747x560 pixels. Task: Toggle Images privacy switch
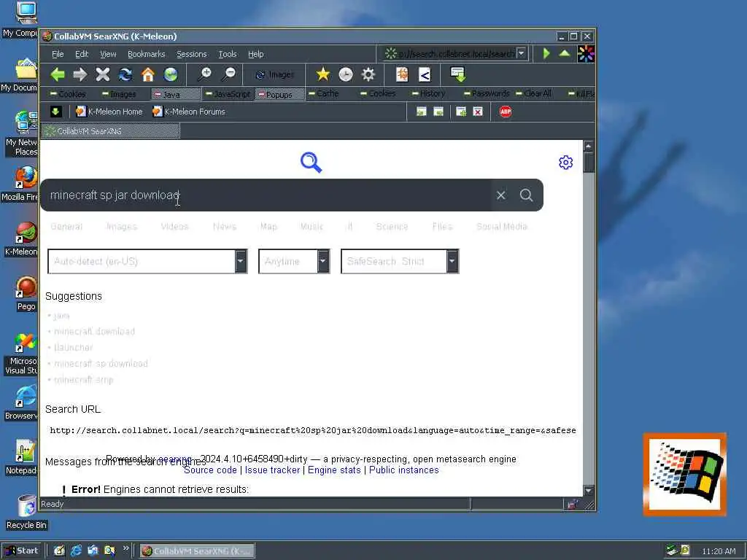[119, 94]
